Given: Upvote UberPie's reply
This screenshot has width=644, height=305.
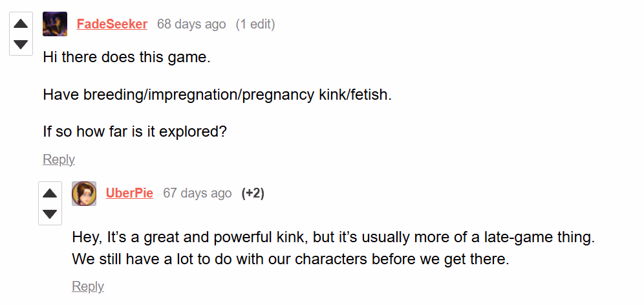Looking at the screenshot, I should 50,193.
